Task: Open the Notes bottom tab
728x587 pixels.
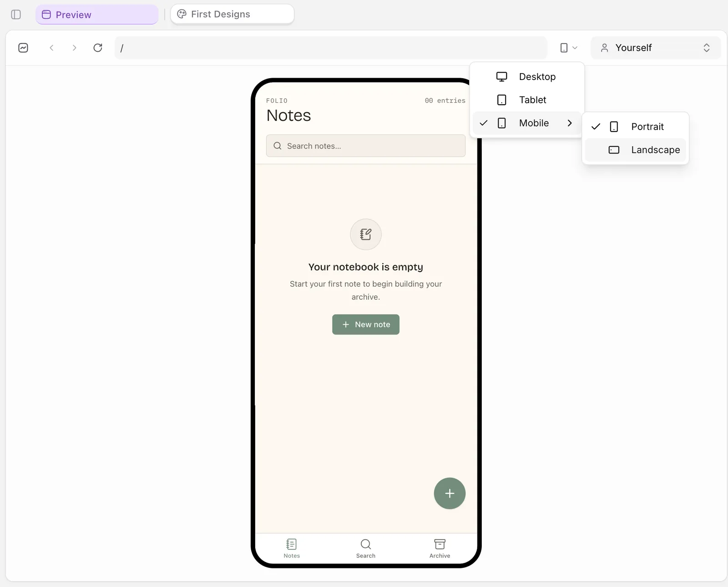Action: [292, 548]
